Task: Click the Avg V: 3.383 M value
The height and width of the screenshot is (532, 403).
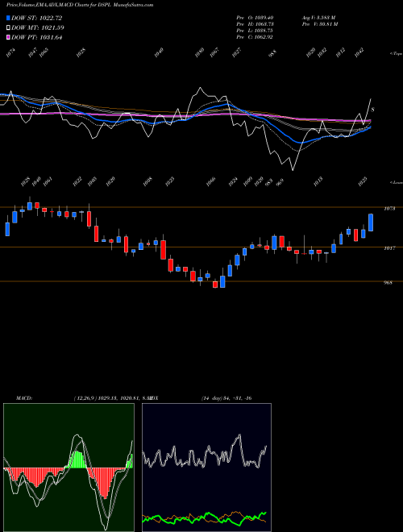Action: point(319,18)
